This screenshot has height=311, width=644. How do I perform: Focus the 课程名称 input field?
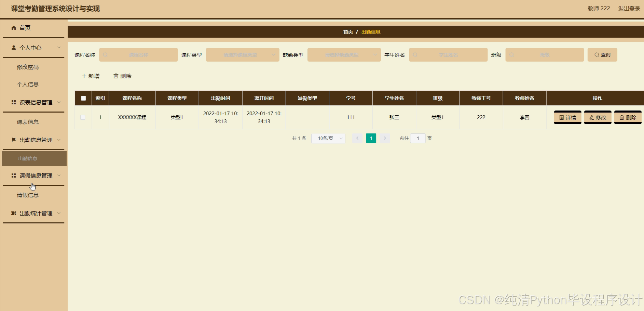point(138,55)
